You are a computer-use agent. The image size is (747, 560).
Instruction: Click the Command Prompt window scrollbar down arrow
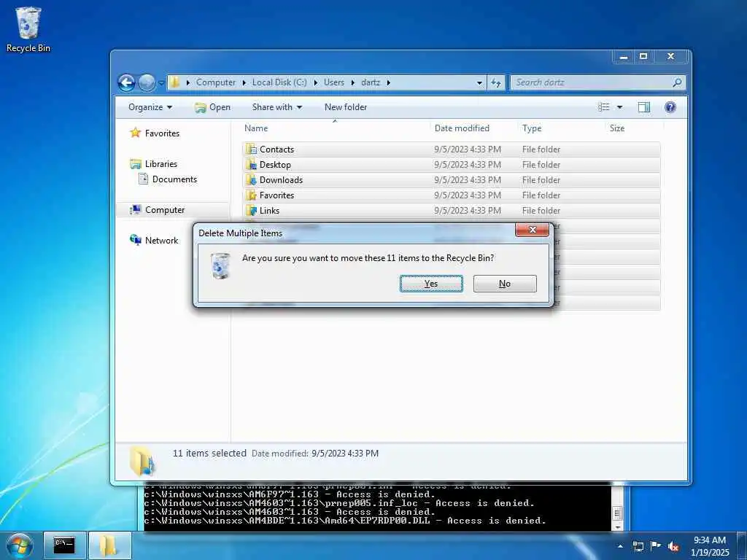(617, 527)
